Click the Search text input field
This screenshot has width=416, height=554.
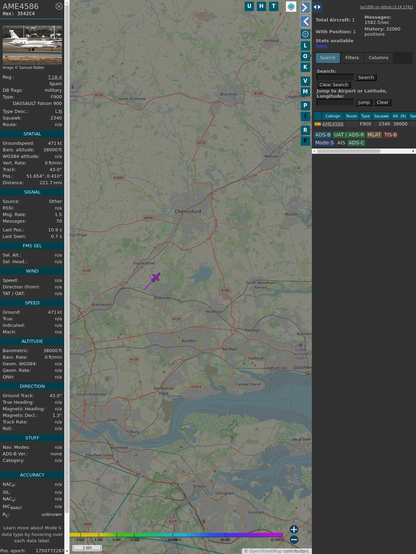pos(335,77)
